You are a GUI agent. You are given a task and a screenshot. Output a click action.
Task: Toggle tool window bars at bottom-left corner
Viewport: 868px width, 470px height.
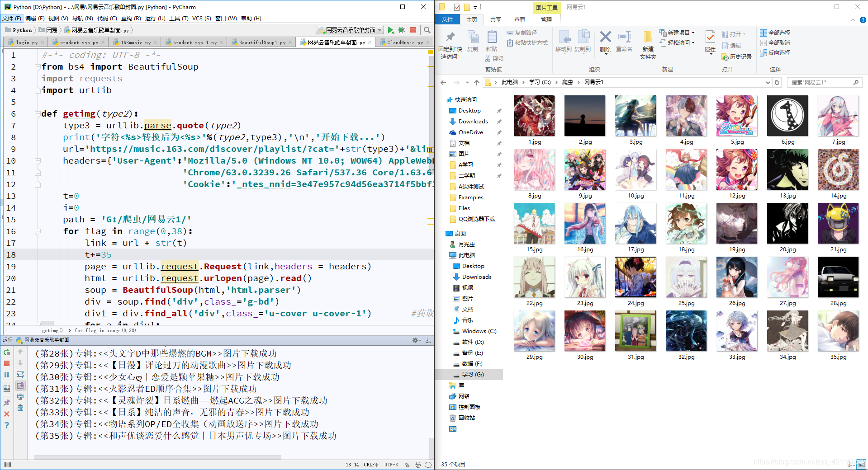7,465
